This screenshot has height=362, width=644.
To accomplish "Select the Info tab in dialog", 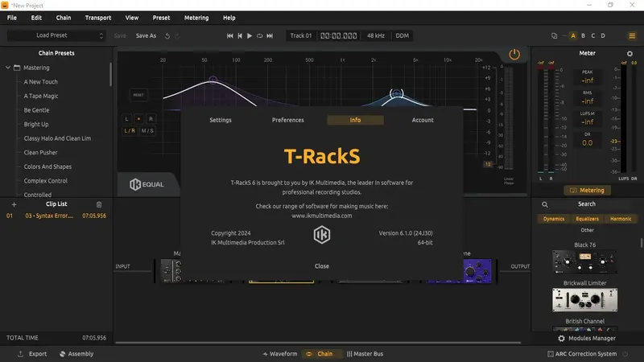I will [355, 120].
